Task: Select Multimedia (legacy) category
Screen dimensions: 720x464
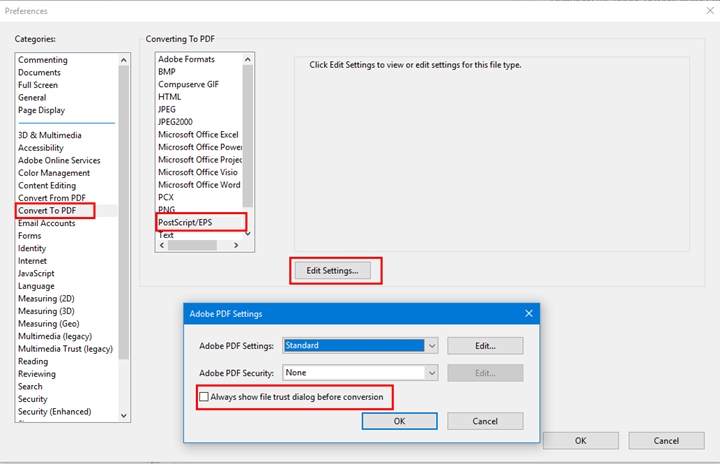Action: click(55, 336)
